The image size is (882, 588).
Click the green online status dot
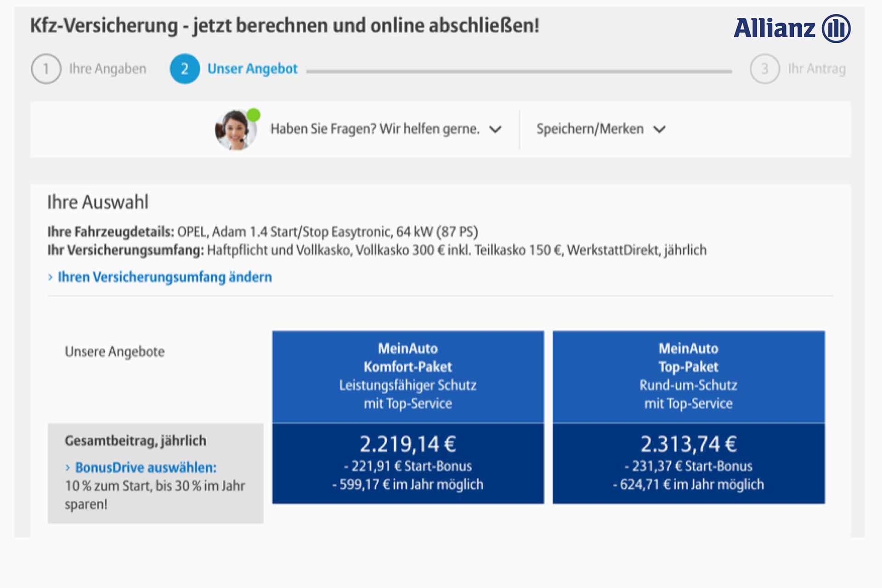pos(254,114)
